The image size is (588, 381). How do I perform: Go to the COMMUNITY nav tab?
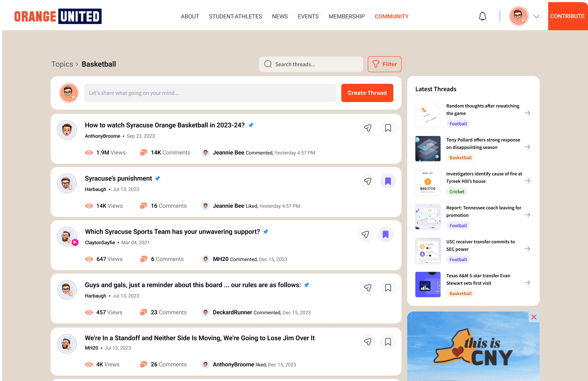coord(391,16)
